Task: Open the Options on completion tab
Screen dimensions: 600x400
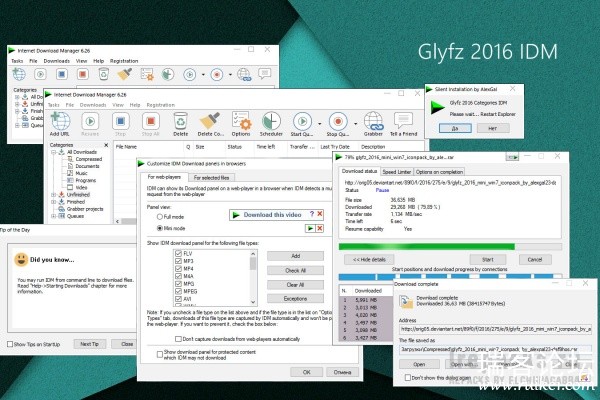Action: pos(439,172)
